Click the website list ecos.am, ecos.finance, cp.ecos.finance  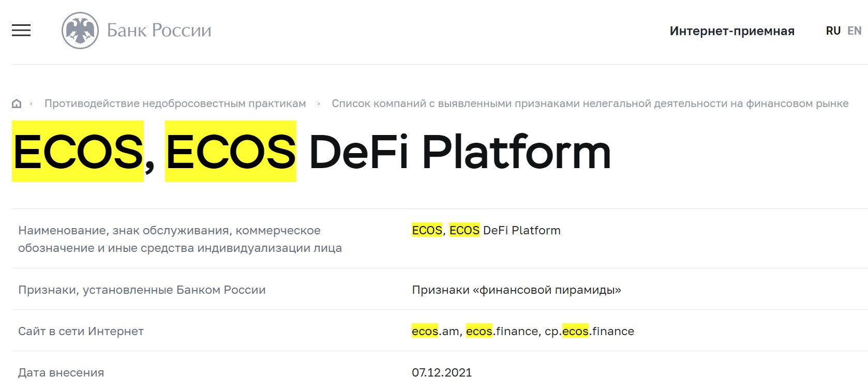pos(523,331)
